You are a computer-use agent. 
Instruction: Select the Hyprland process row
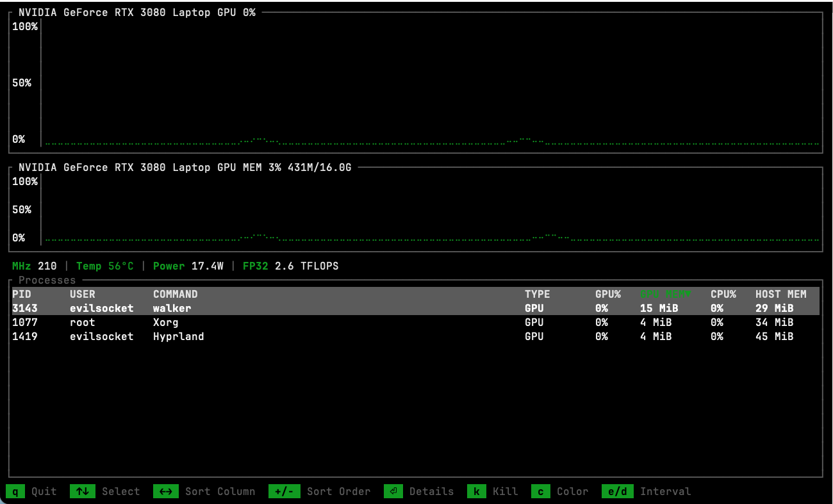pyautogui.click(x=416, y=336)
